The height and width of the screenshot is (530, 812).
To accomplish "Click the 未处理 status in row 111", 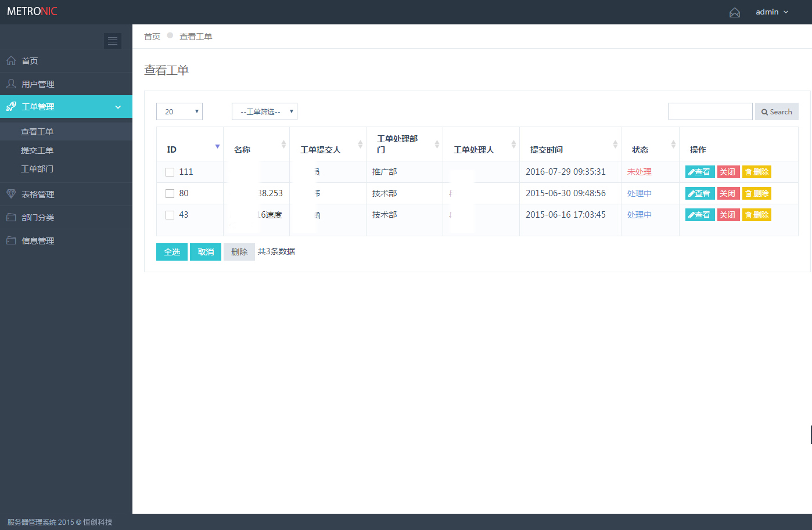I will [639, 172].
